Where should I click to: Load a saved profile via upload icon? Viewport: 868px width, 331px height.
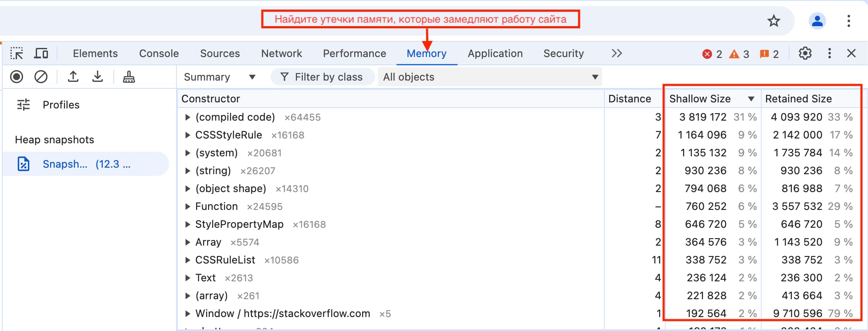coord(73,77)
